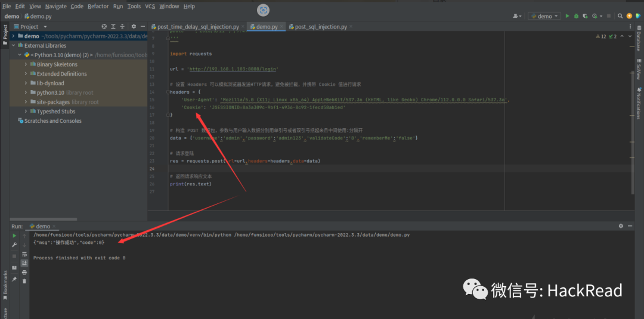
Task: Expand Binary Skeletons node
Action: (26, 64)
